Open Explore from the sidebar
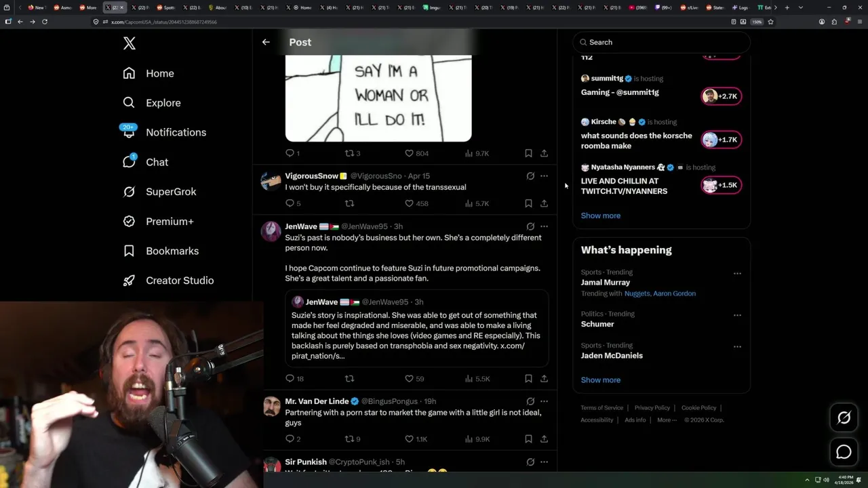Screen dimensions: 868x488 coord(152,103)
